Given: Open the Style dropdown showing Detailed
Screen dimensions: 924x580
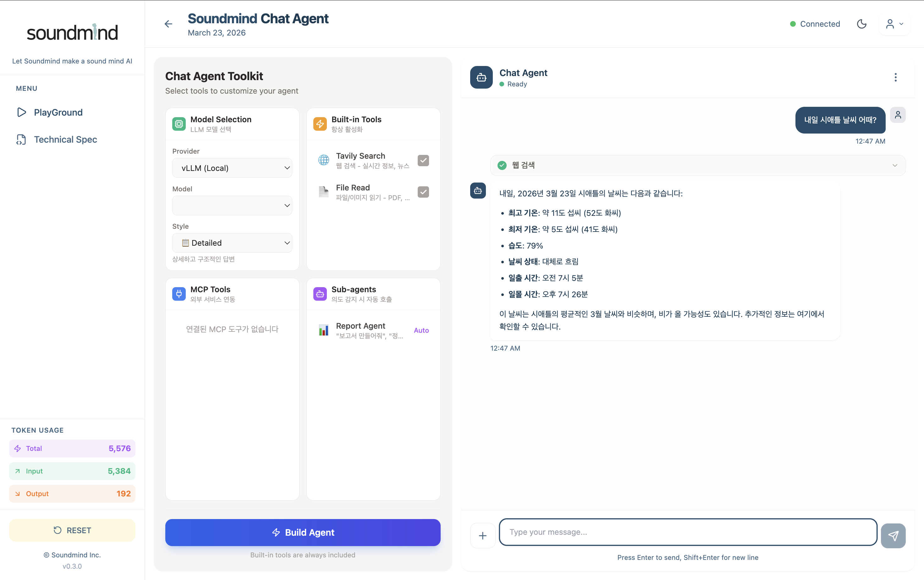Looking at the screenshot, I should [232, 243].
